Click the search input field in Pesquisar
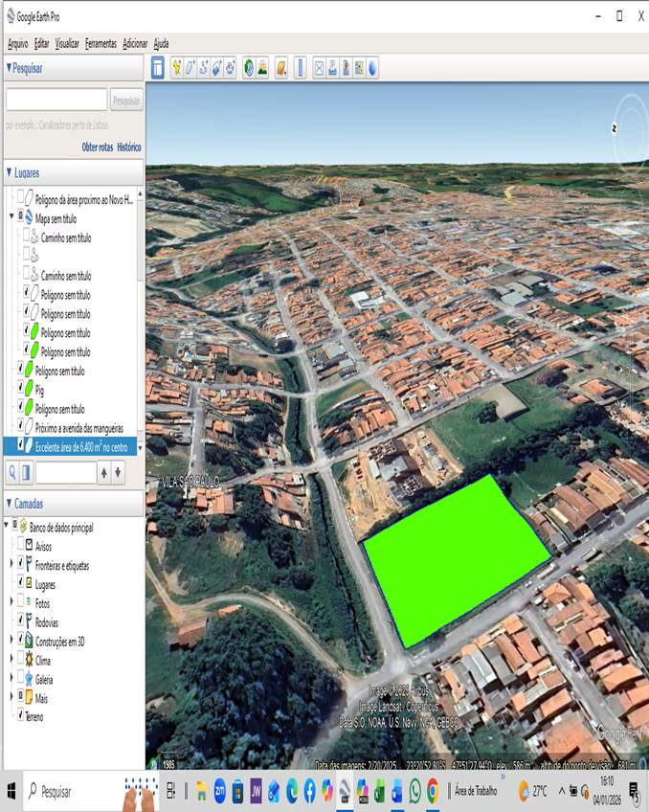649x812 pixels. [56, 100]
